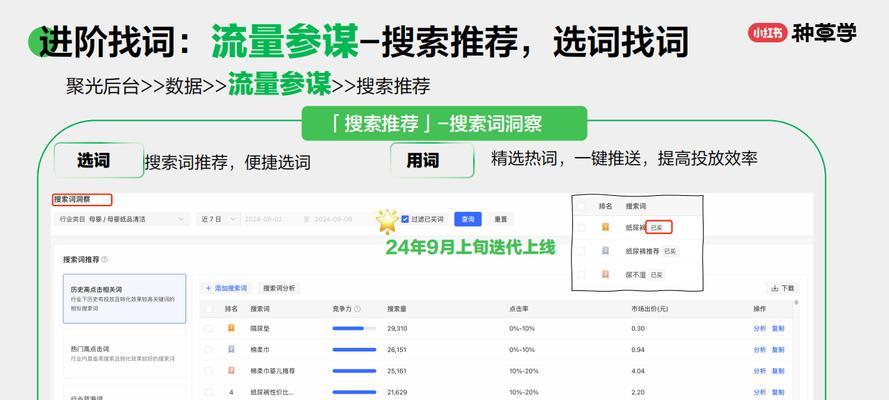Tick the inset list header select-all checkbox

click(x=581, y=207)
